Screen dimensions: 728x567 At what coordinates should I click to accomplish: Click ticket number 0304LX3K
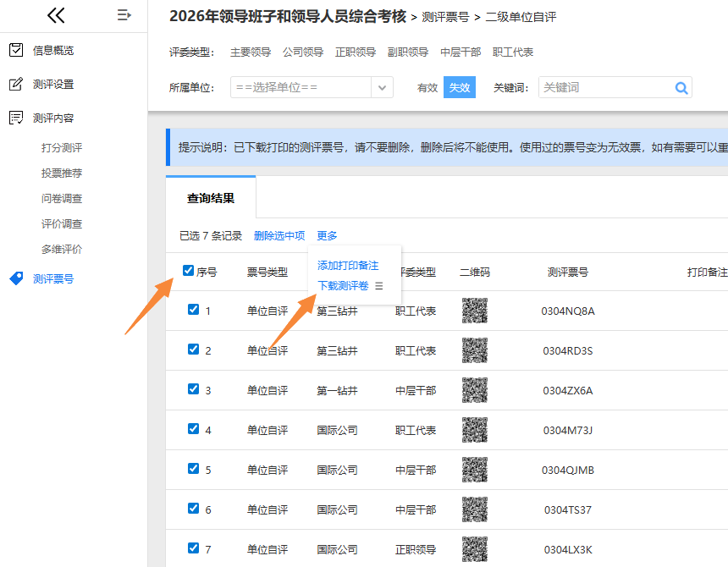coord(568,550)
